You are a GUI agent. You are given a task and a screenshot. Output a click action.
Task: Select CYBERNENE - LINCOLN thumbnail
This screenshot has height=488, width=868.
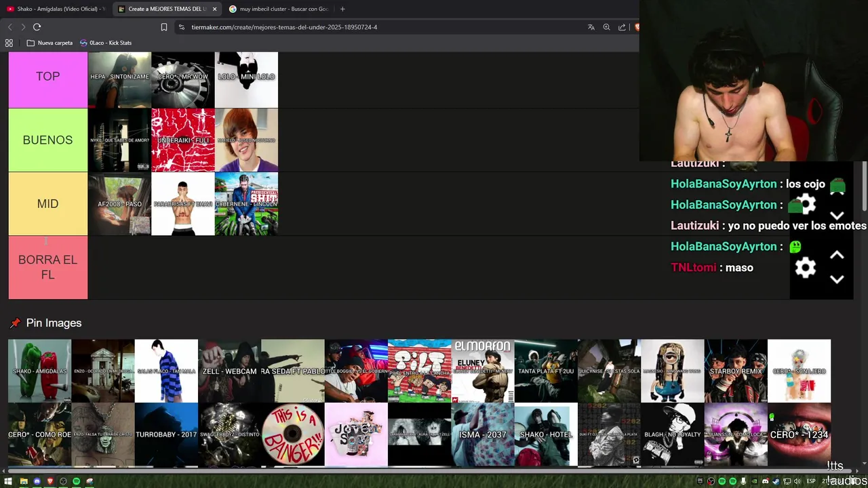246,204
